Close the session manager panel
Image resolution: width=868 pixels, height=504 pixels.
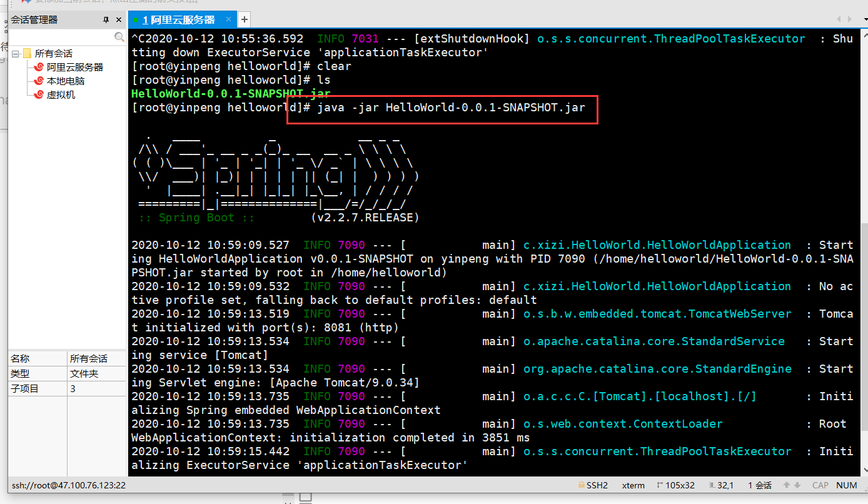tap(119, 20)
